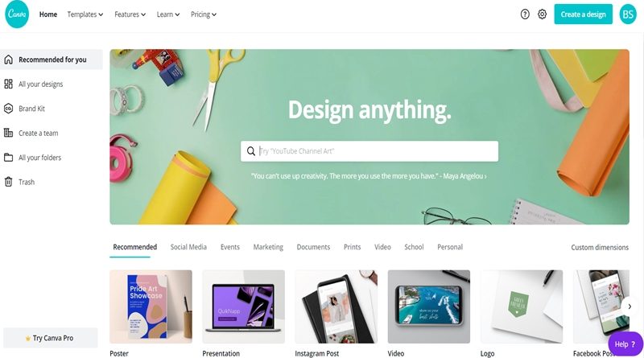The image size is (644, 358).
Task: Expand the Templates dropdown menu
Action: (85, 14)
